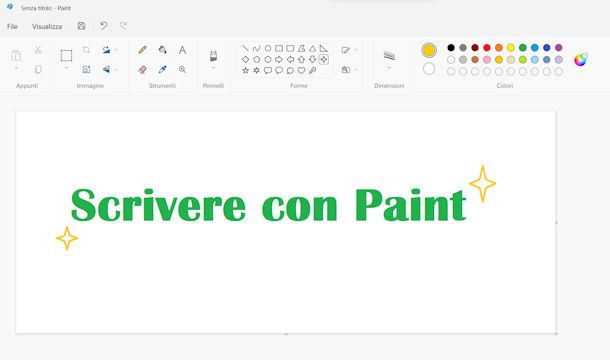This screenshot has height=360, width=610.
Task: Choose the dark red color swatch
Action: coord(475,47)
